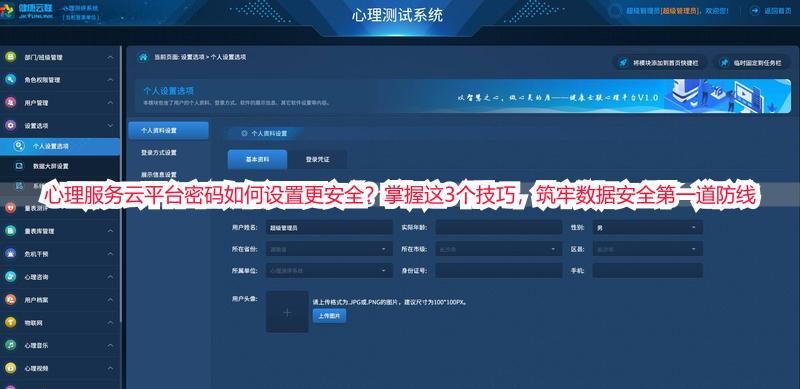Click the 用户姓名 input field

[329, 227]
